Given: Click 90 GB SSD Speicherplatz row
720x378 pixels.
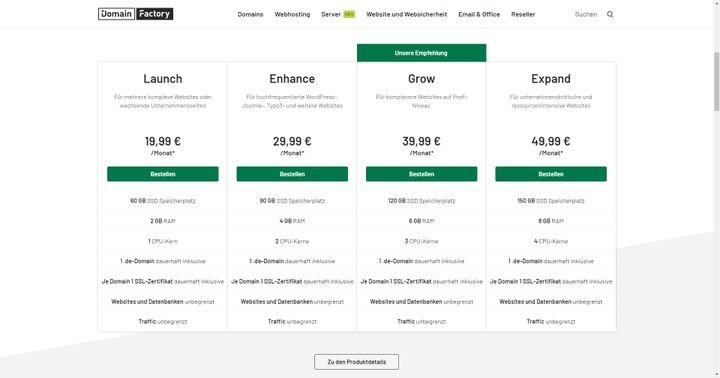Looking at the screenshot, I should 292,201.
